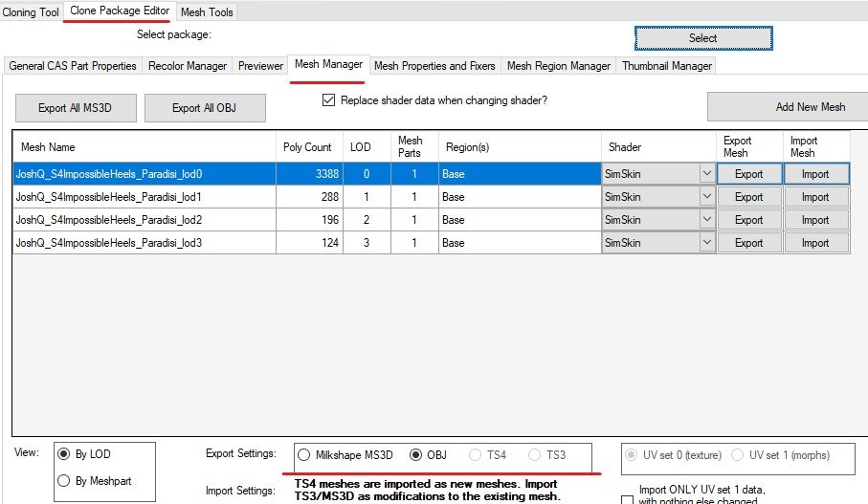Click the Region(s) column header
The image size is (868, 504).
coord(520,146)
